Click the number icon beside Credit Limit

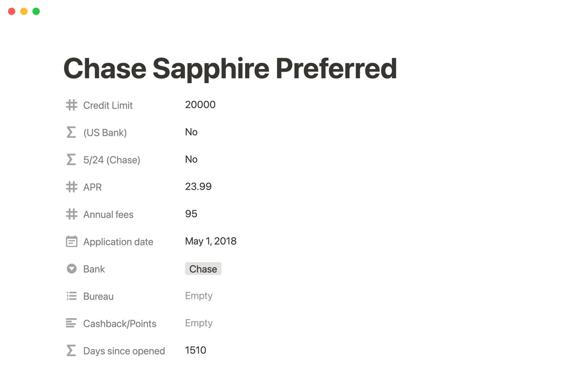71,105
